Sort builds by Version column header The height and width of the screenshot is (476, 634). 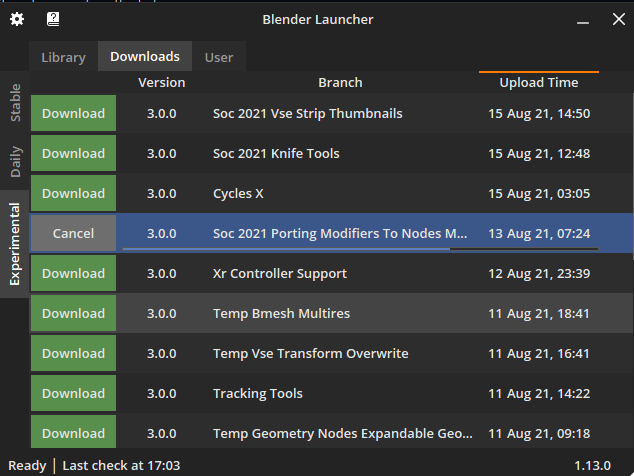click(x=162, y=83)
